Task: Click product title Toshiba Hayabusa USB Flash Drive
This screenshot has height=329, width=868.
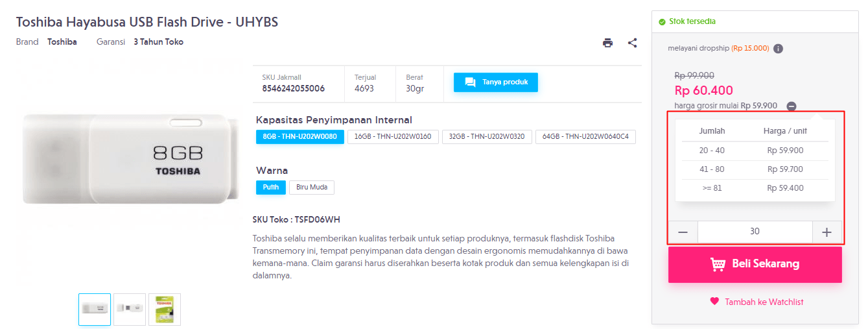Action: [x=147, y=22]
